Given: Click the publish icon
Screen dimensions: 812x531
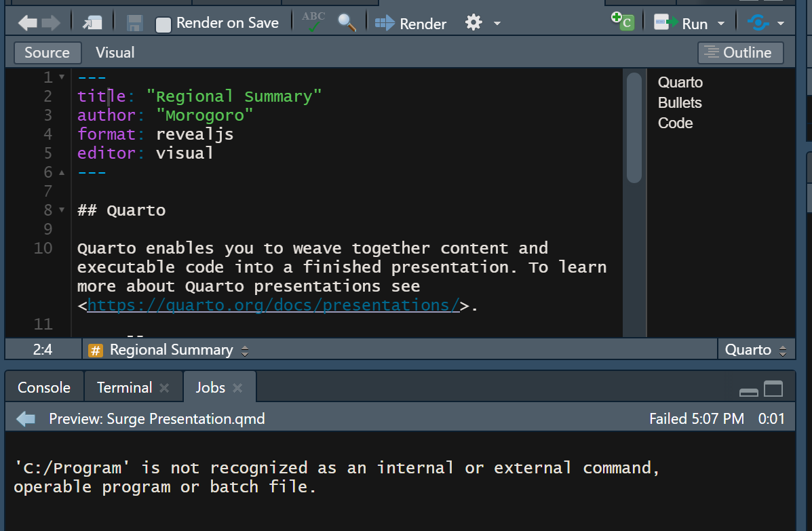Looking at the screenshot, I should [758, 23].
